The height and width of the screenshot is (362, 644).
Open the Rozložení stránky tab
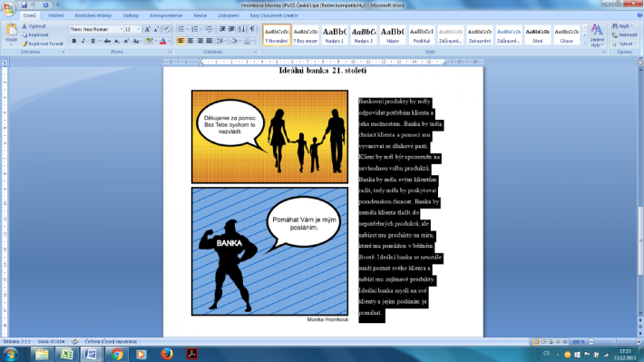point(93,15)
